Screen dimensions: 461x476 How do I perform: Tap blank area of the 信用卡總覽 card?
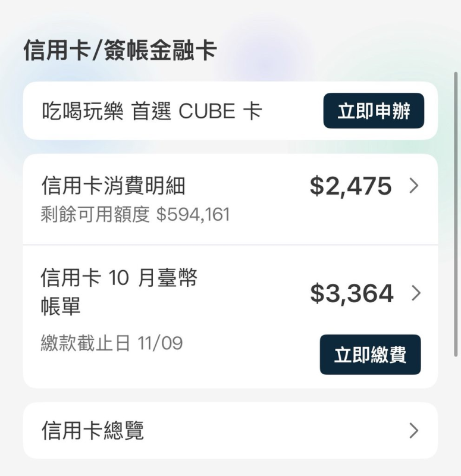(x=268, y=430)
